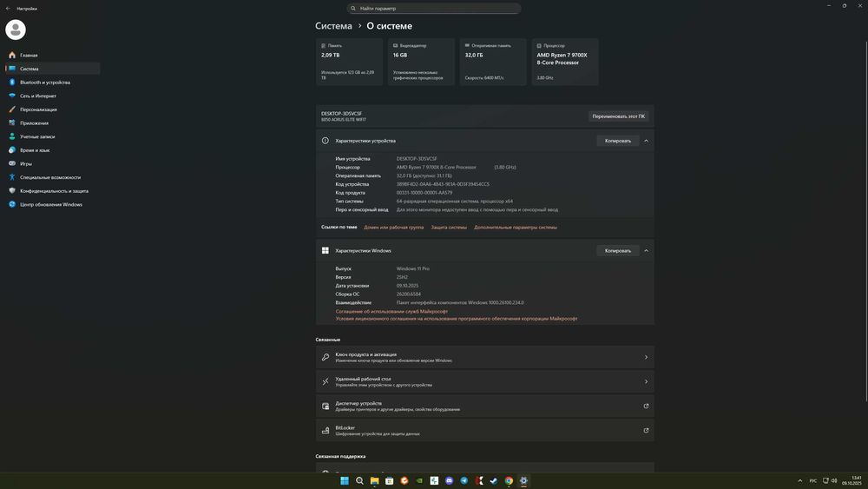Click the Settings gear on taskbar
The width and height of the screenshot is (868, 489).
click(x=523, y=480)
